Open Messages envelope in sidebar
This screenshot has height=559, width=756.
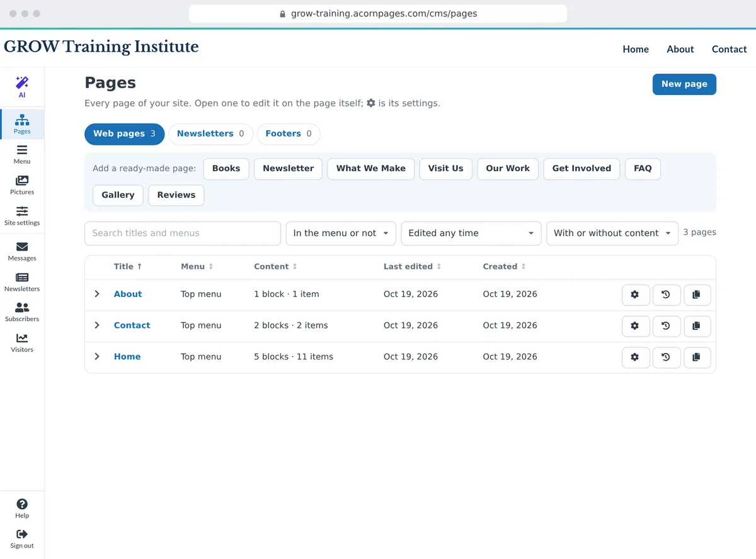(22, 251)
